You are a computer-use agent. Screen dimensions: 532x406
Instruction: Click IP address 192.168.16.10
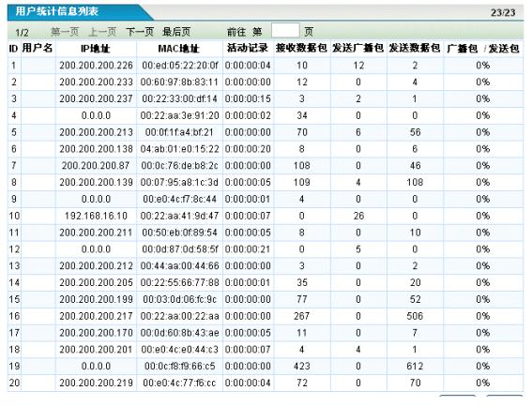96,216
